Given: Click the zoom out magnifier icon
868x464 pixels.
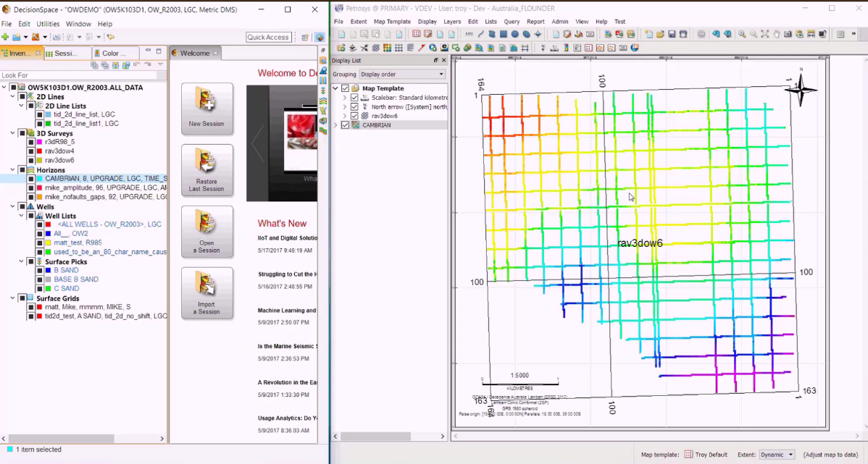Looking at the screenshot, I should (754, 34).
